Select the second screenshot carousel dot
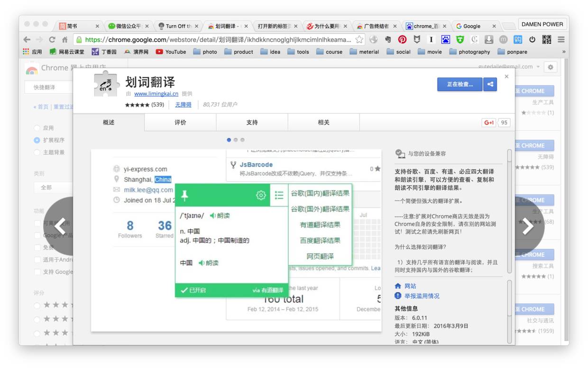Viewport: 588px width, 368px height. 236,140
